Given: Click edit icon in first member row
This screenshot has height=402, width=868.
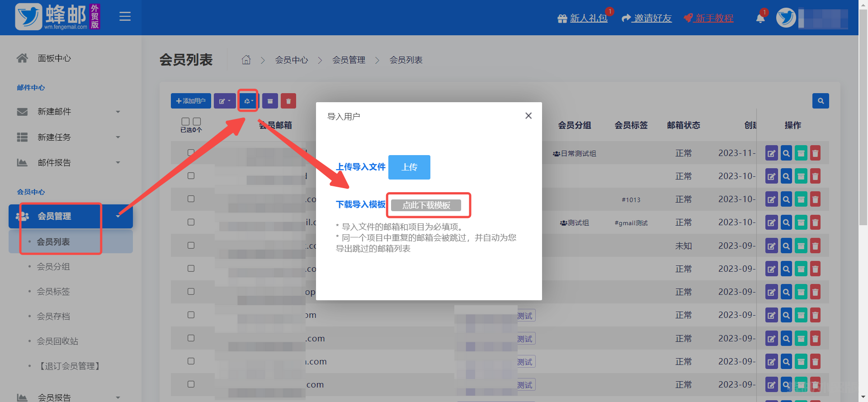Looking at the screenshot, I should (771, 153).
